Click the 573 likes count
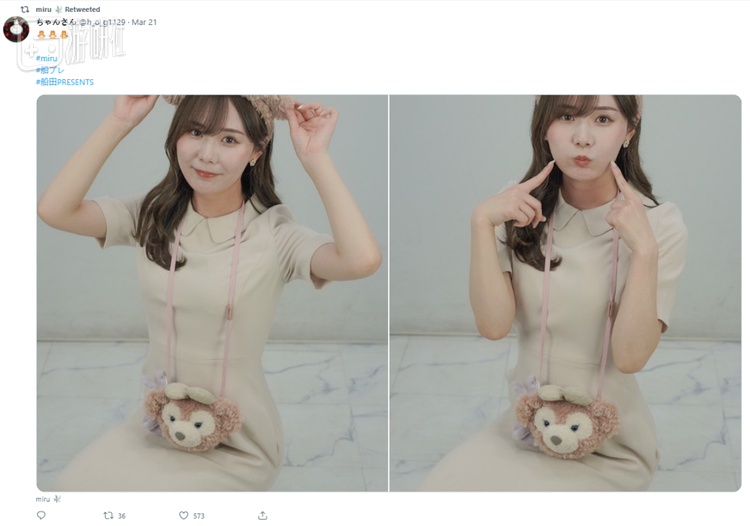Image resolution: width=750 pixels, height=526 pixels. [199, 515]
